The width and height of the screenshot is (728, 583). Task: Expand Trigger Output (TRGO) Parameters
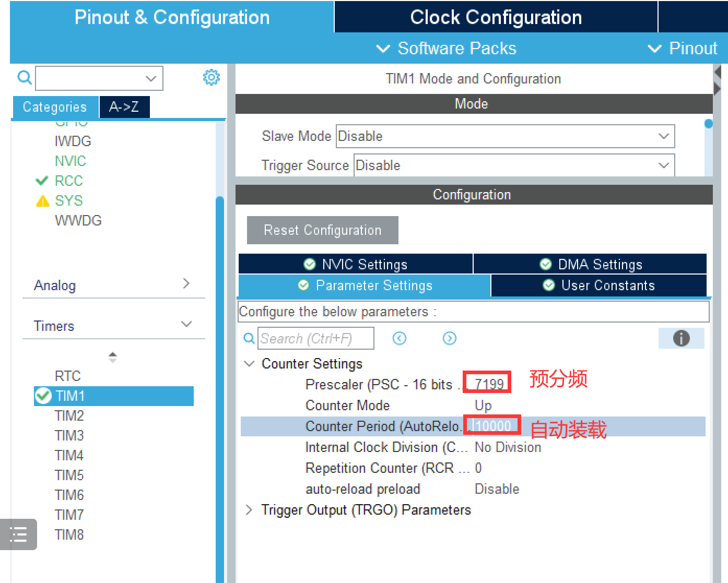(250, 510)
